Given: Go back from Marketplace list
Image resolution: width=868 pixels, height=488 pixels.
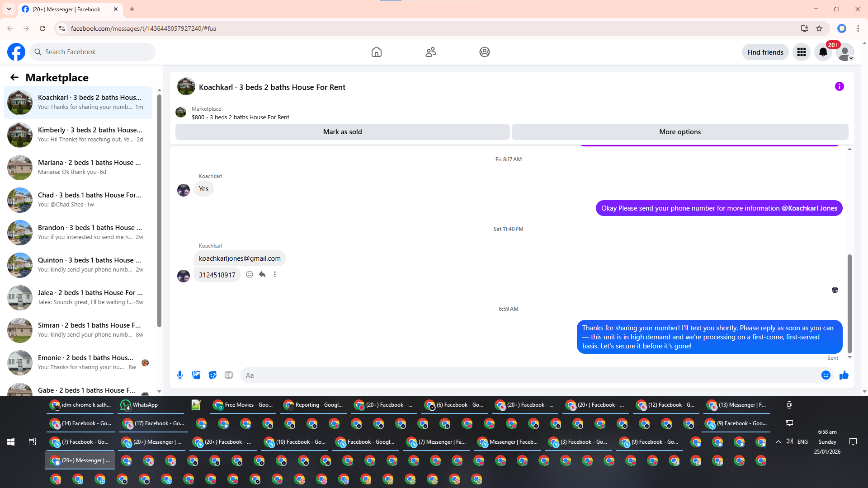Looking at the screenshot, I should pyautogui.click(x=14, y=77).
